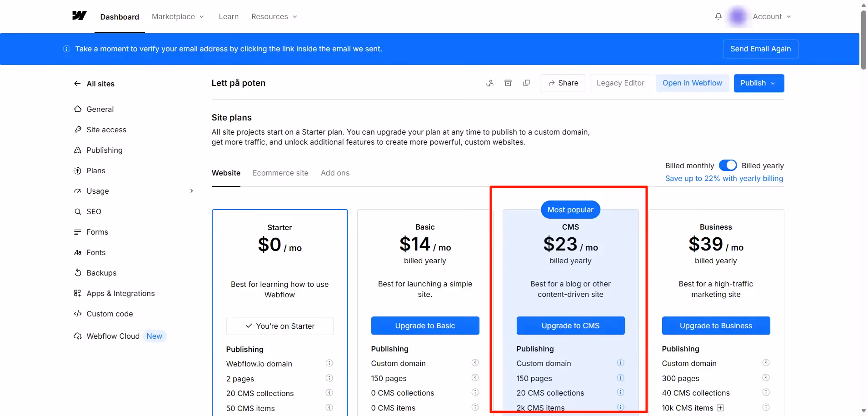Viewport: 868px width, 416px height.
Task: Switch to the Add ons tab
Action: point(335,173)
